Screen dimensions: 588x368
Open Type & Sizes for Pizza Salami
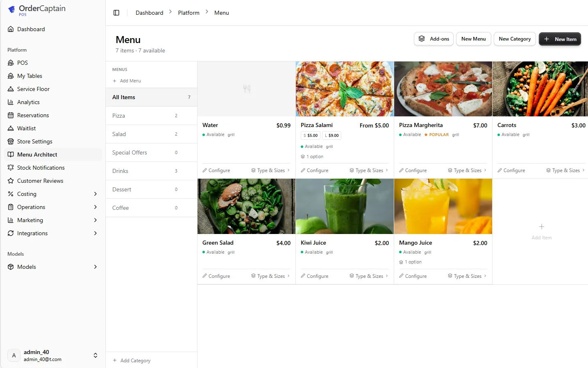tap(369, 170)
